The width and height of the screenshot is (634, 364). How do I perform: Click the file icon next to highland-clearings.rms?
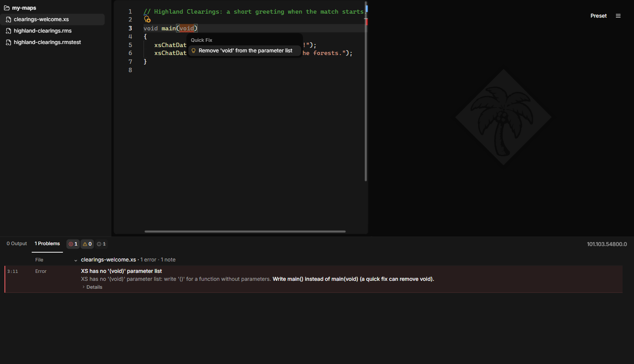pos(8,31)
